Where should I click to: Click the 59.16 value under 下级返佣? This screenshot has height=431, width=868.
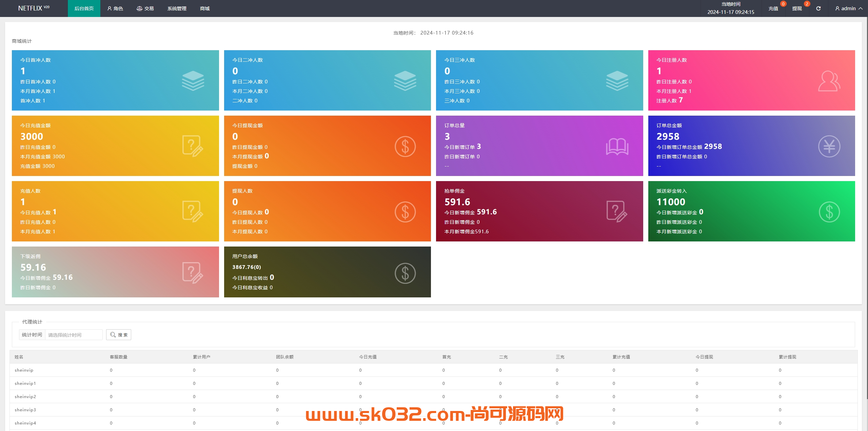point(33,267)
